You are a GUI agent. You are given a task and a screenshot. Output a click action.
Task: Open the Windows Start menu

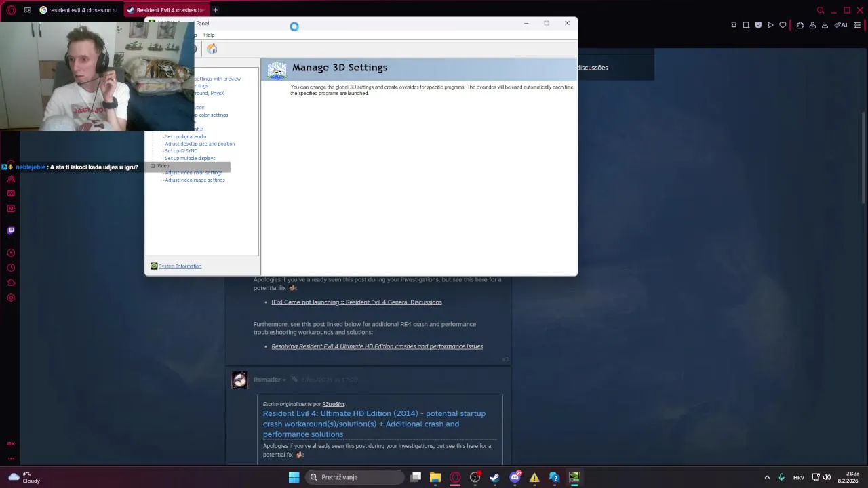pyautogui.click(x=294, y=477)
